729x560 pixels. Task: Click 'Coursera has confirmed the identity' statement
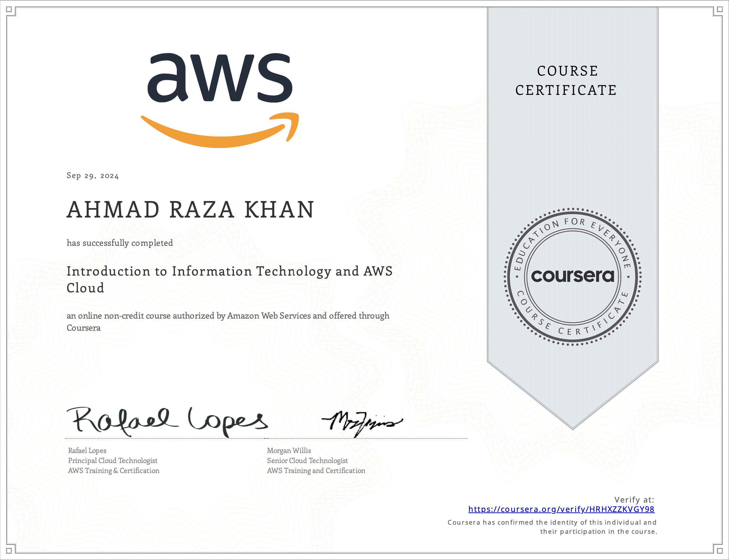coord(552,527)
